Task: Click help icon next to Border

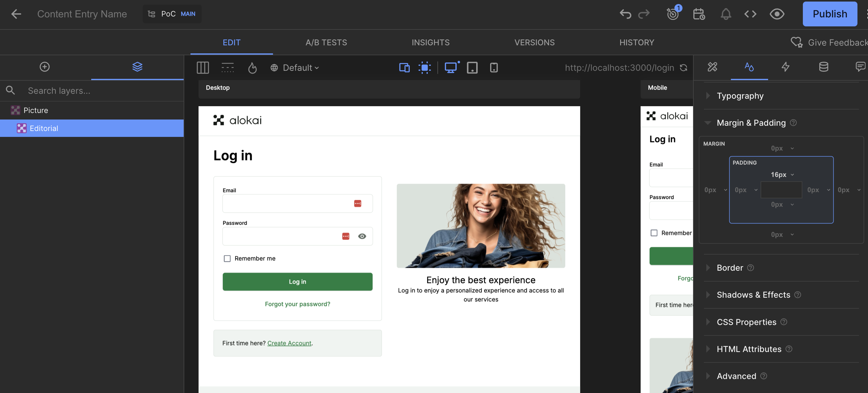Action: [x=750, y=268]
